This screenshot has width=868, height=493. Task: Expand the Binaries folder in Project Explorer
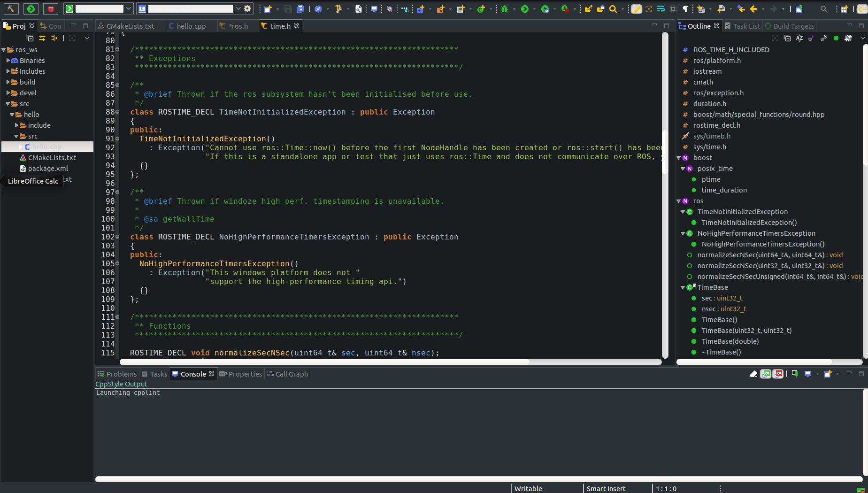click(x=8, y=60)
